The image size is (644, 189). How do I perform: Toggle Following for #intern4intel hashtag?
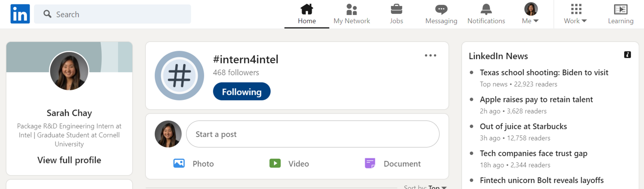click(241, 92)
